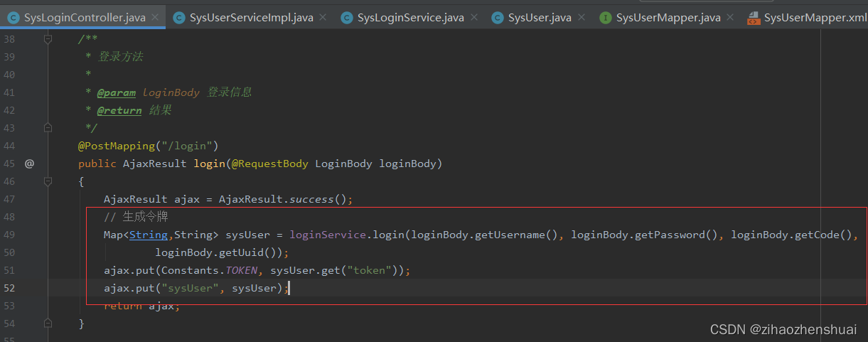This screenshot has width=868, height=342.
Task: Close the SysUserMapper.java tab
Action: tap(731, 18)
